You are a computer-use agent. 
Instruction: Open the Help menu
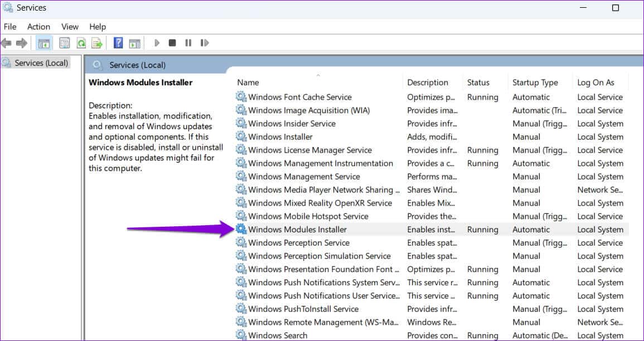point(98,27)
